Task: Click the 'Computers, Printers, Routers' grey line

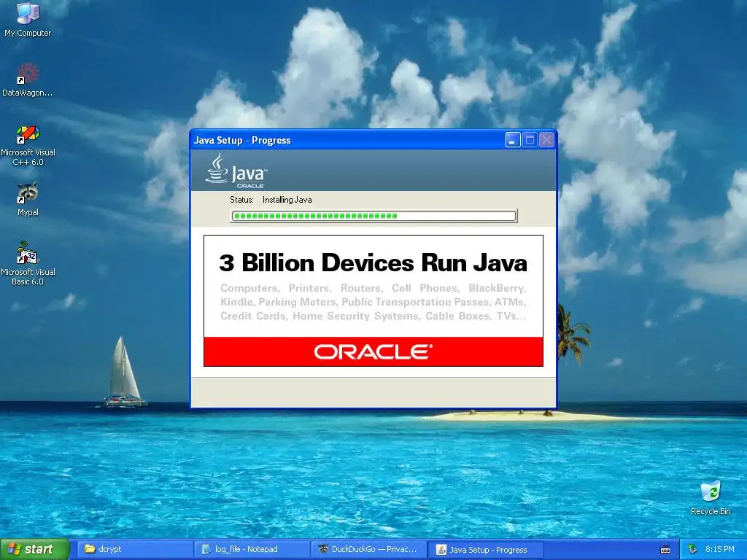Action: click(x=373, y=288)
